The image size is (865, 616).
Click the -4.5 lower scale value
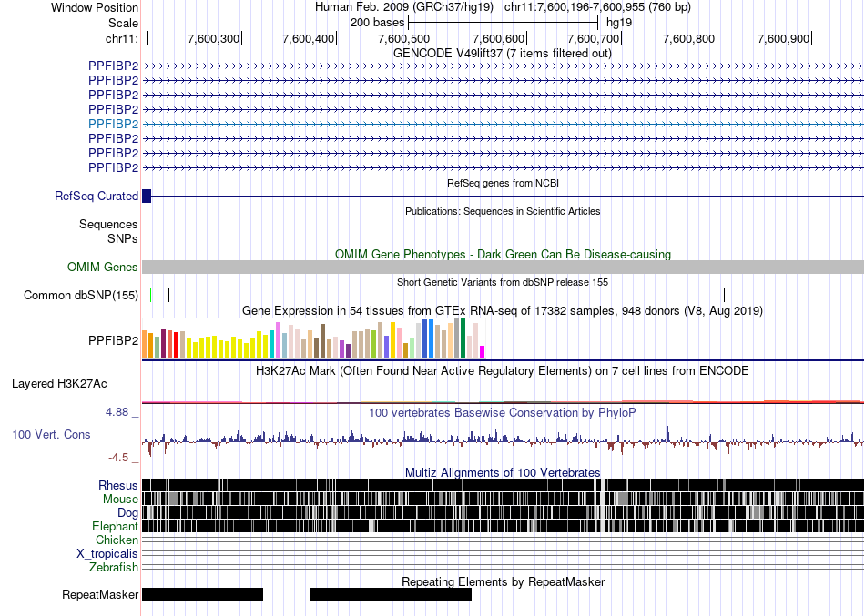[x=118, y=457]
